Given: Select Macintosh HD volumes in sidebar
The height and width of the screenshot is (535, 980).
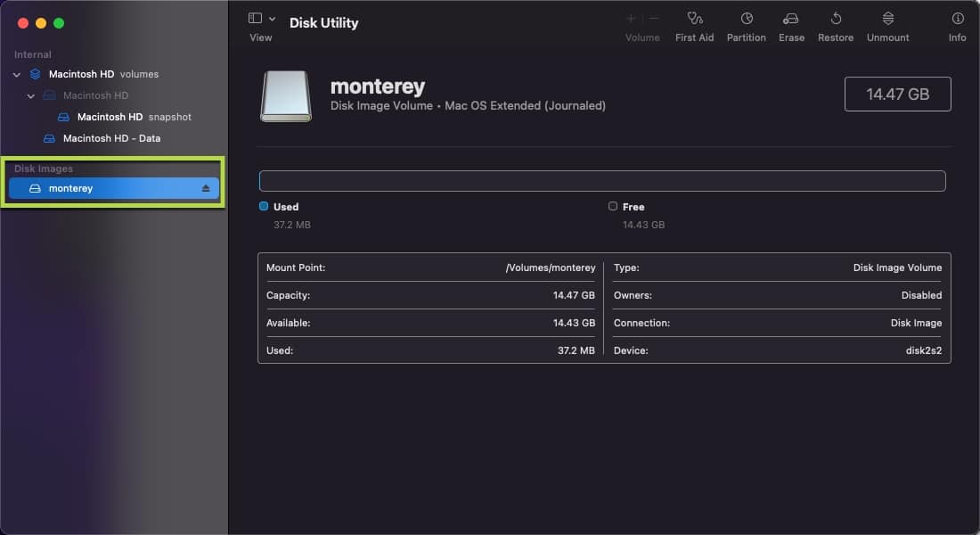Looking at the screenshot, I should click(x=103, y=75).
